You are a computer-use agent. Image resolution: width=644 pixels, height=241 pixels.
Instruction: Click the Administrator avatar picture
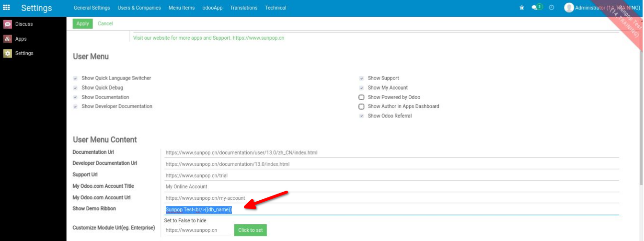569,8
